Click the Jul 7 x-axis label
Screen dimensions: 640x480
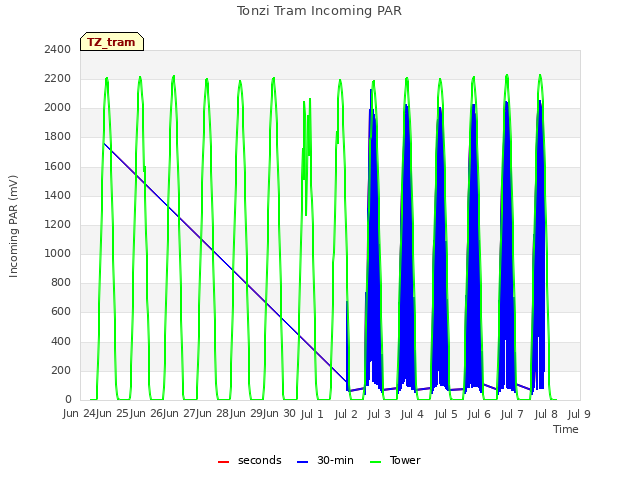512,415
